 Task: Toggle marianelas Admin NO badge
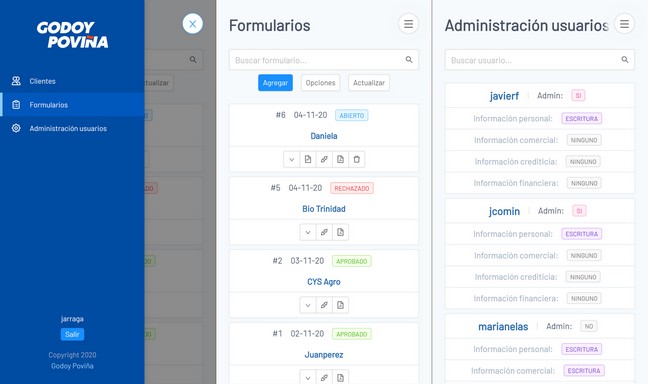[x=588, y=326]
